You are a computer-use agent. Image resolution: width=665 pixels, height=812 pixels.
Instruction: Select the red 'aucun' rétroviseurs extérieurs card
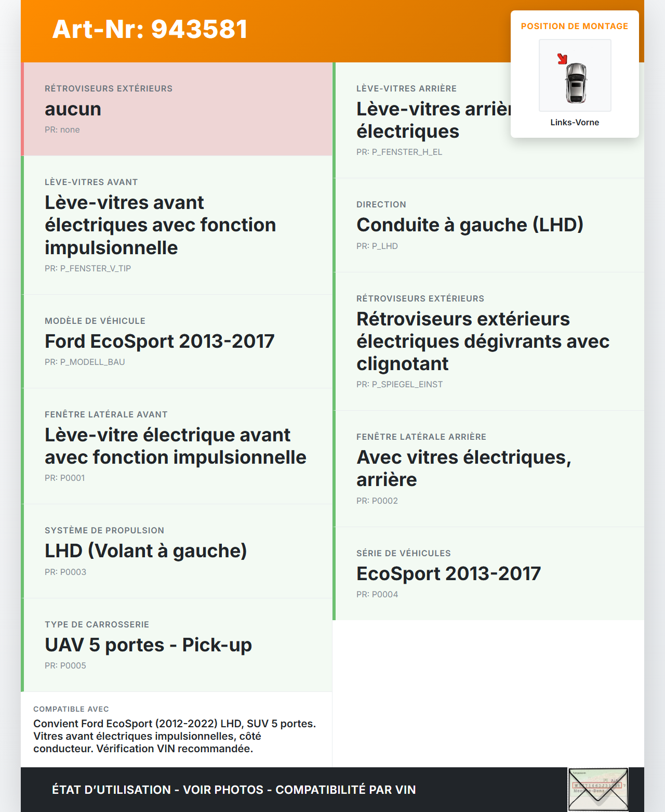coord(177,109)
